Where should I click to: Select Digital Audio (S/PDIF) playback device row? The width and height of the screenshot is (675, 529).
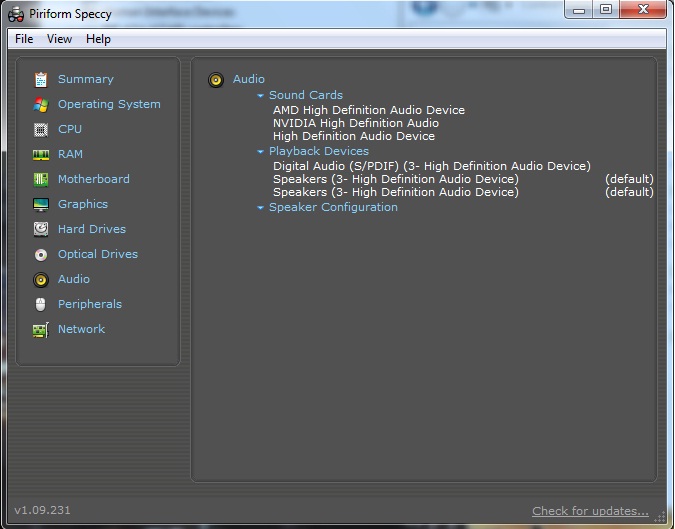tap(432, 166)
